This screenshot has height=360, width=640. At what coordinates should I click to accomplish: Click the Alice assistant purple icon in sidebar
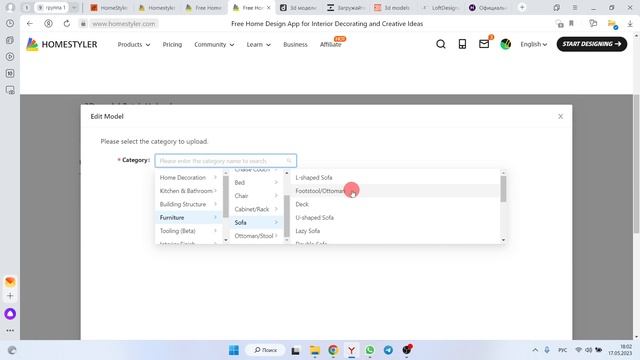(10, 313)
